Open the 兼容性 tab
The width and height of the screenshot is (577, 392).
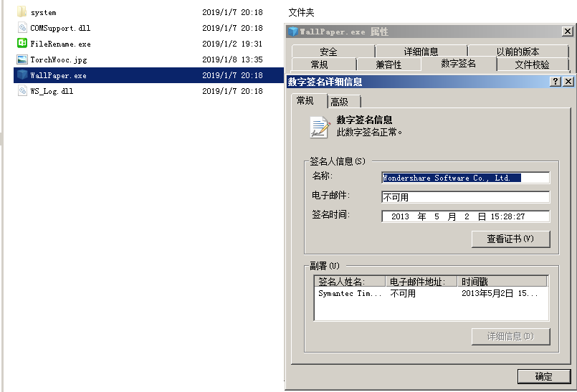(x=389, y=64)
